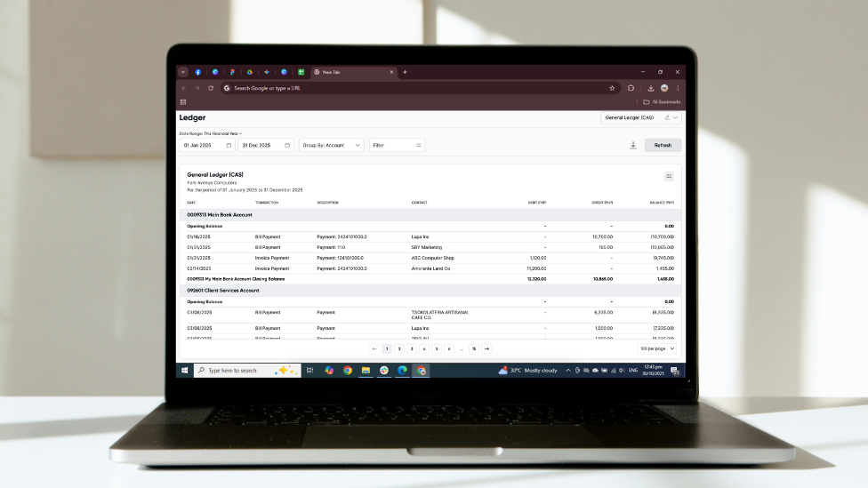Switch to the Google Drive pinned tab
868x488 pixels.
coord(250,72)
